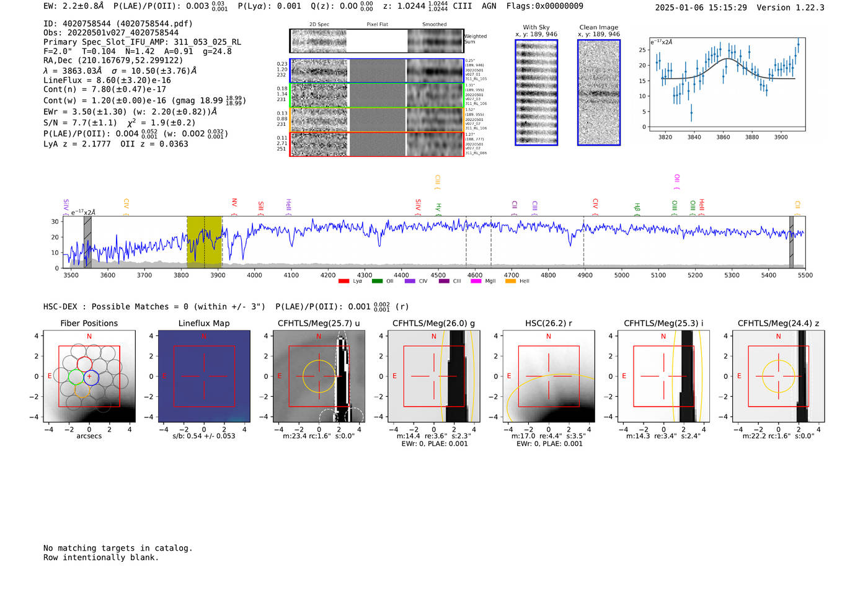
Task: Select the Flags:0x00000009 text
Action: point(545,6)
